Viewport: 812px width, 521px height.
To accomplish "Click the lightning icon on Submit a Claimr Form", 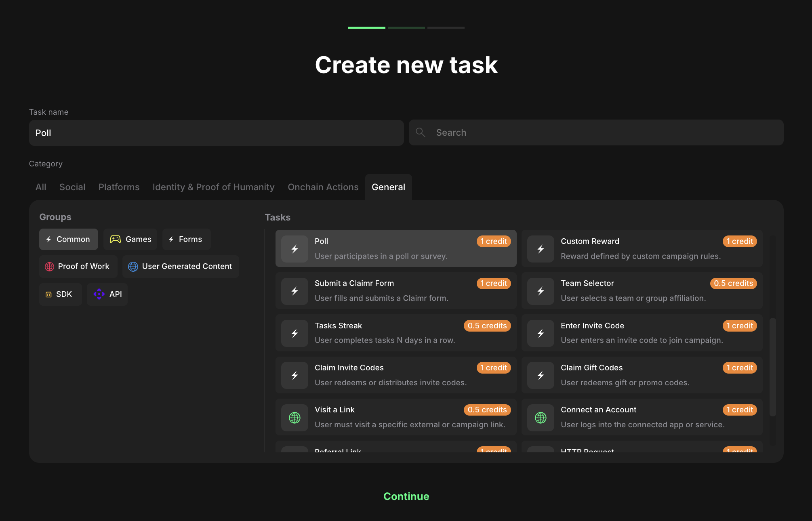I will point(295,291).
